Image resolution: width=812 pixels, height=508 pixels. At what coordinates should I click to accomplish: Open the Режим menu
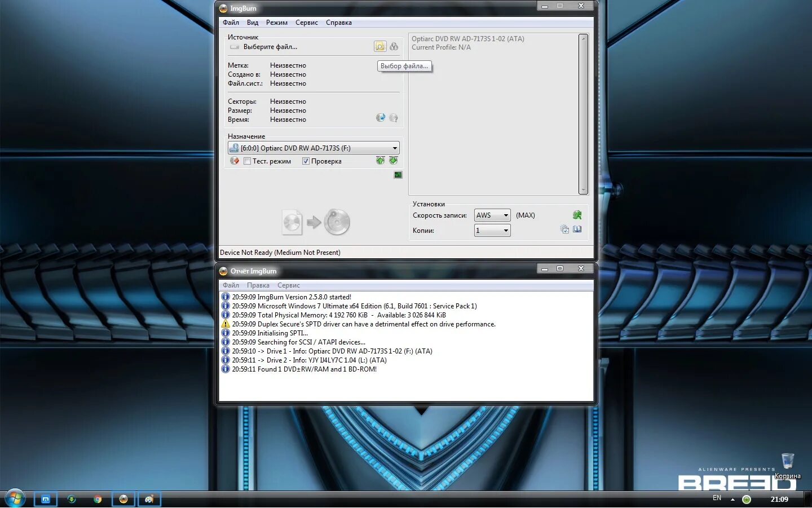pos(277,23)
